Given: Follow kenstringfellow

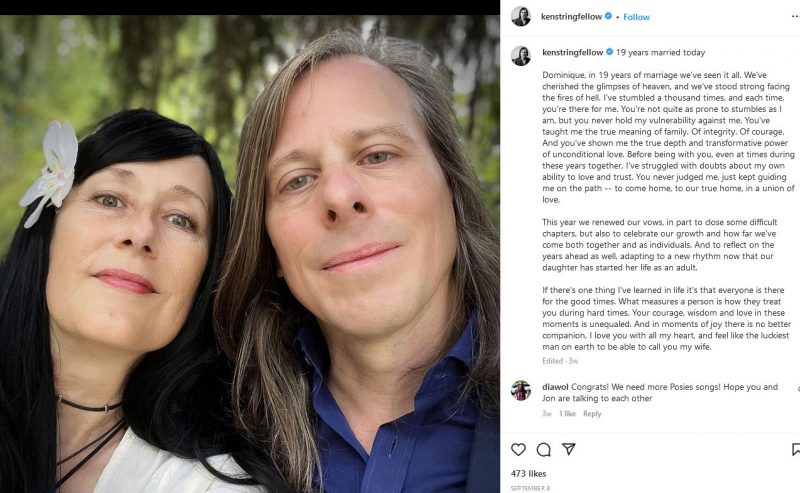Looking at the screenshot, I should (636, 17).
